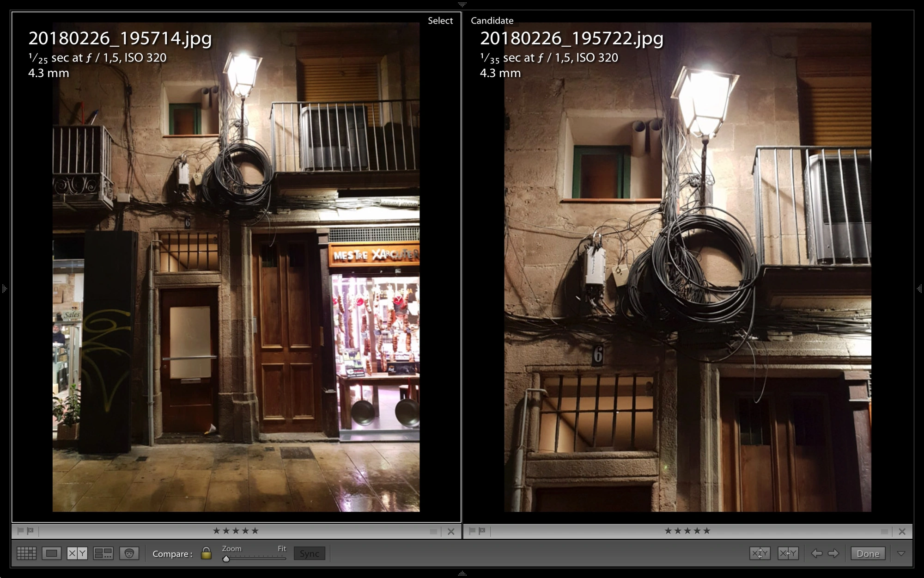Image resolution: width=924 pixels, height=578 pixels.
Task: Flag the Candidate photo as picked
Action: point(472,531)
